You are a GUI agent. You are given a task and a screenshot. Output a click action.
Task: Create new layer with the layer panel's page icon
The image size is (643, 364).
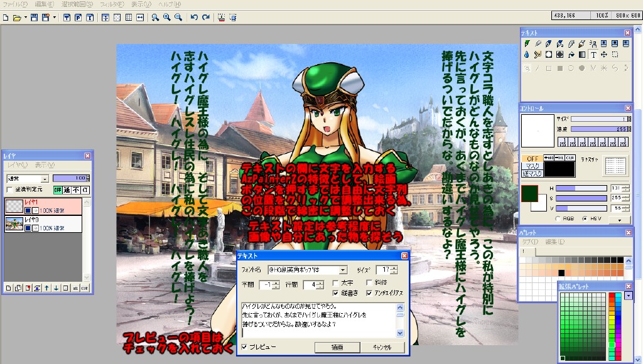point(8,288)
